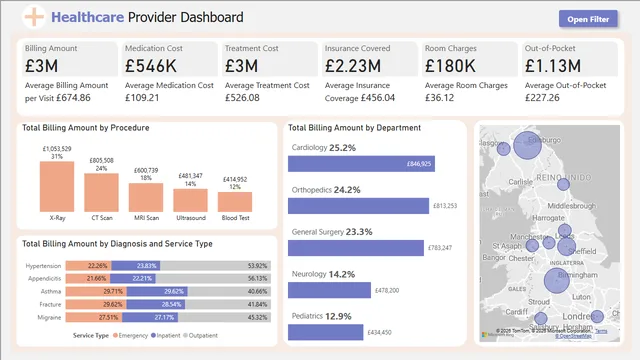
Task: Click the Edinburgh map bubble
Action: coord(527,145)
